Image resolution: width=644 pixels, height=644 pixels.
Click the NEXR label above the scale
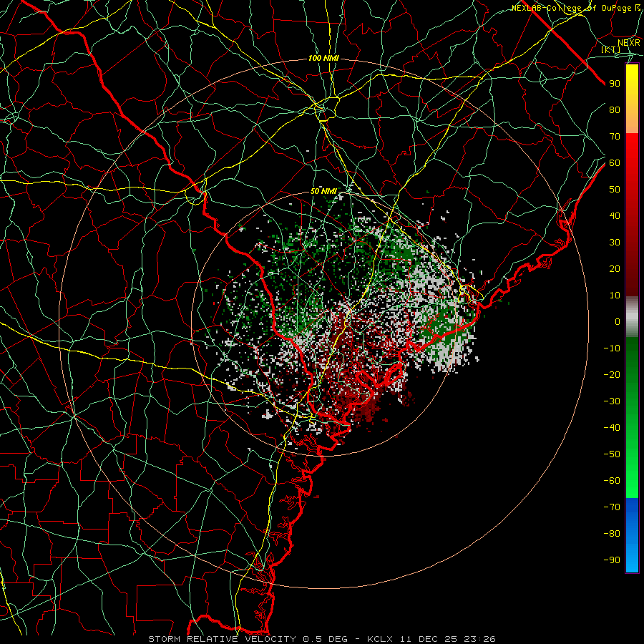629,43
